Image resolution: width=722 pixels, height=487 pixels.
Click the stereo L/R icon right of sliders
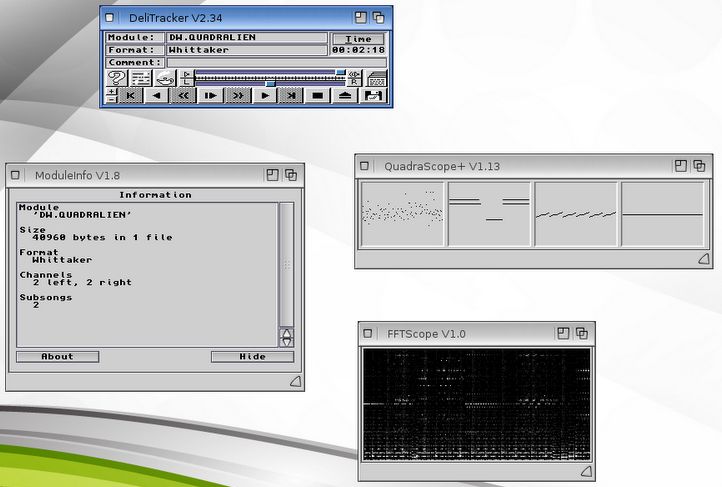click(x=355, y=78)
